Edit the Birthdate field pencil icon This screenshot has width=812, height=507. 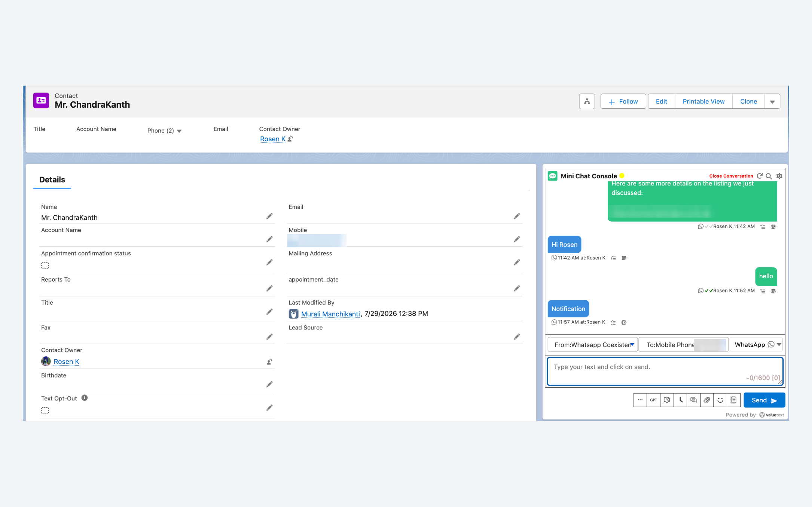[269, 384]
